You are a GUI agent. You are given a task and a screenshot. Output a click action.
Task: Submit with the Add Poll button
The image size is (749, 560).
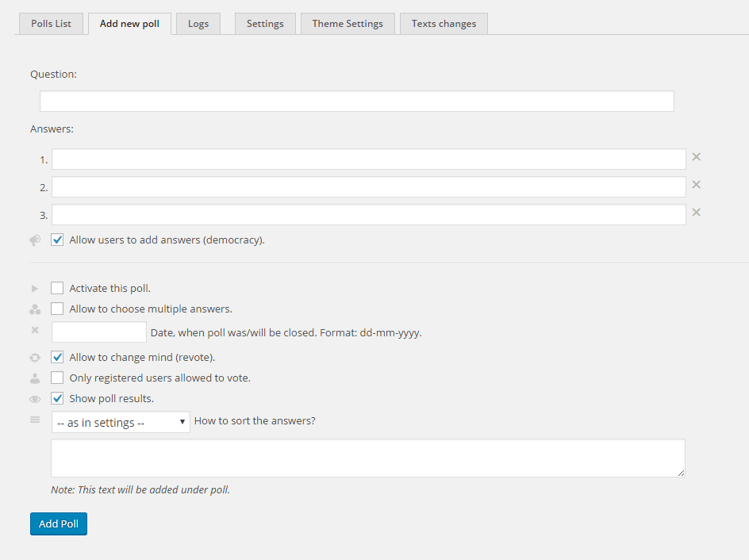tap(59, 524)
